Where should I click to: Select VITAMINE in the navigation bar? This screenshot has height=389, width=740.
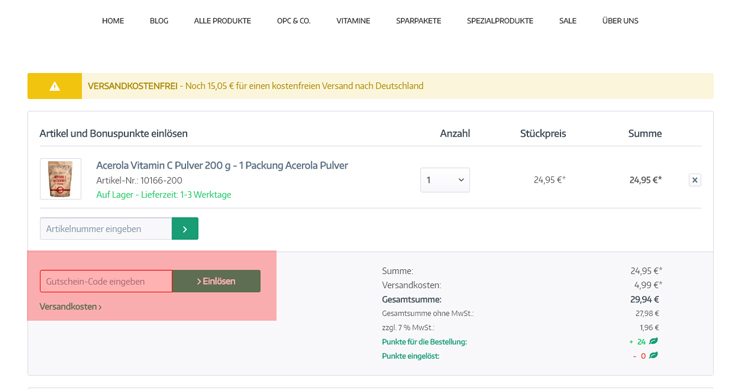(353, 21)
